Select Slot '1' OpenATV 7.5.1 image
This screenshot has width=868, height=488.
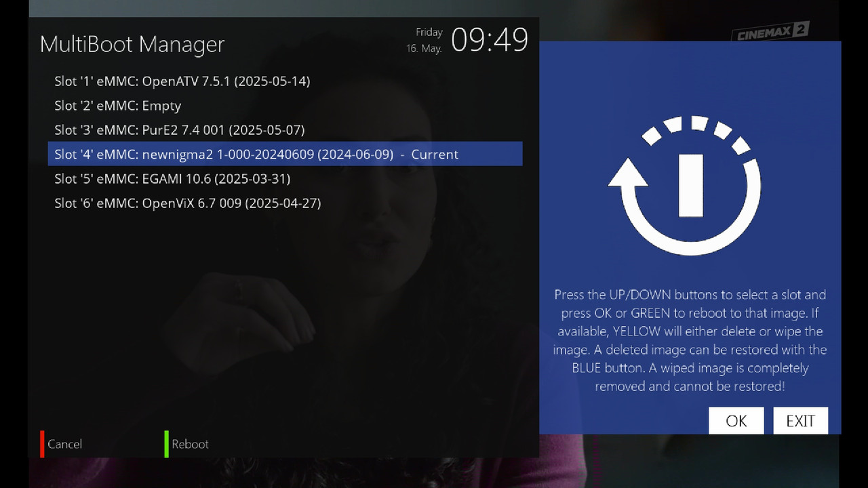click(285, 81)
